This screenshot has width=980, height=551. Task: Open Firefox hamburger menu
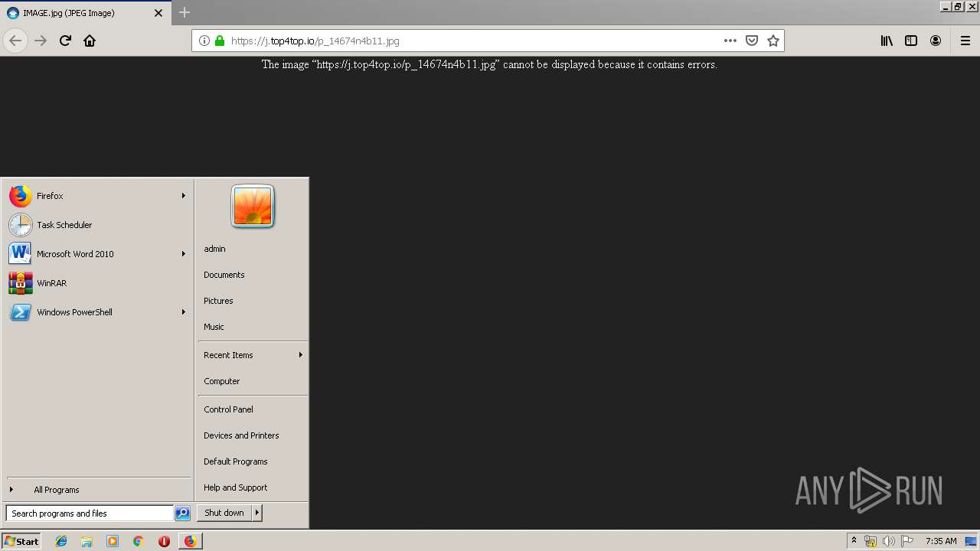(x=965, y=41)
